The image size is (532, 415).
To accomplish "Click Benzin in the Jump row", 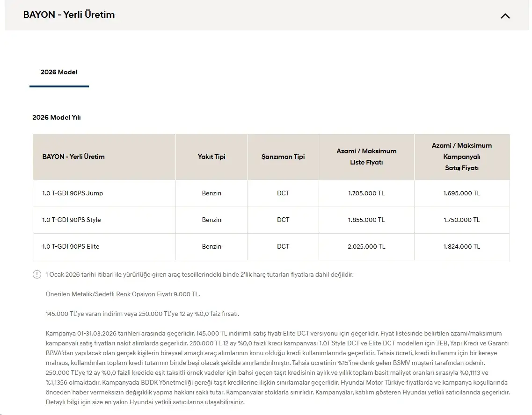I will coord(211,193).
